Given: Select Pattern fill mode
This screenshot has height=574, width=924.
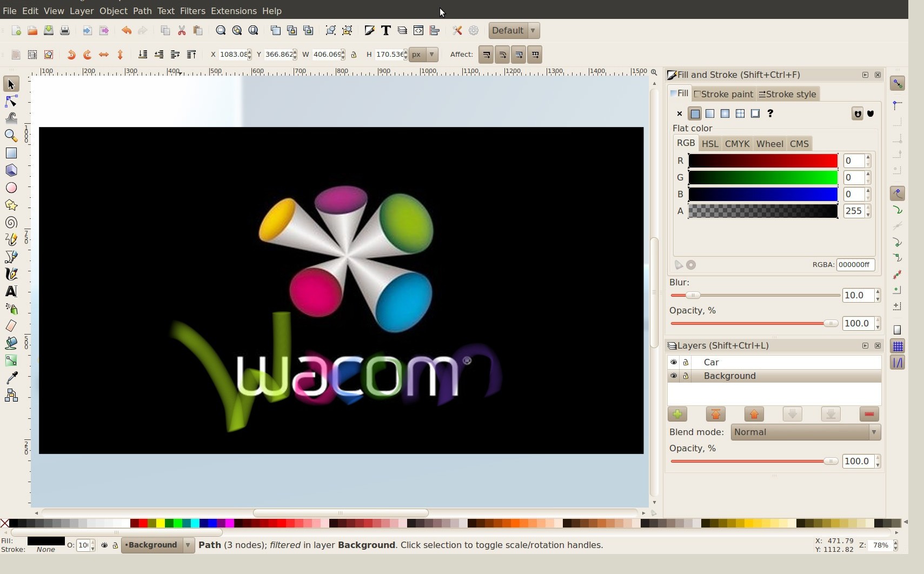Looking at the screenshot, I should pos(740,114).
